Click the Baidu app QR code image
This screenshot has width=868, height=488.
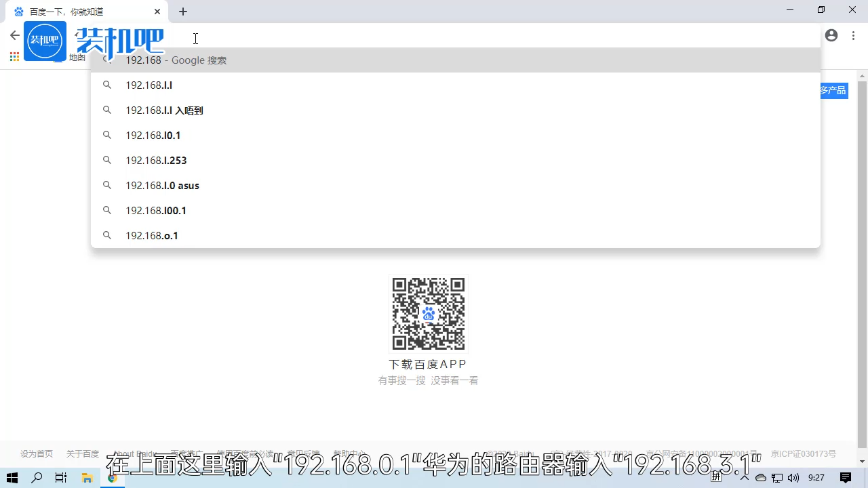pos(428,314)
